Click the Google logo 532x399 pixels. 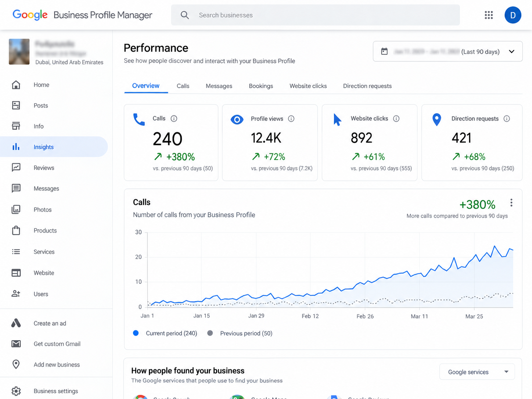pos(30,15)
